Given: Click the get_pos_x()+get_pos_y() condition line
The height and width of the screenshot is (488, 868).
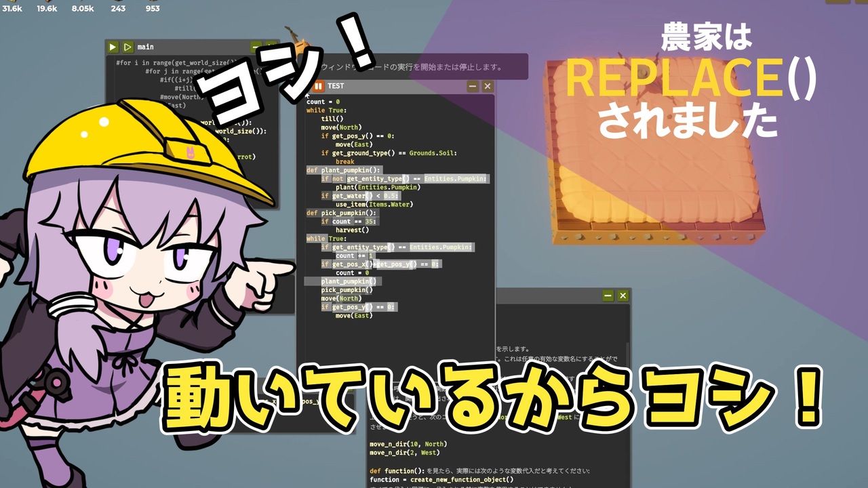Looking at the screenshot, I should [381, 264].
